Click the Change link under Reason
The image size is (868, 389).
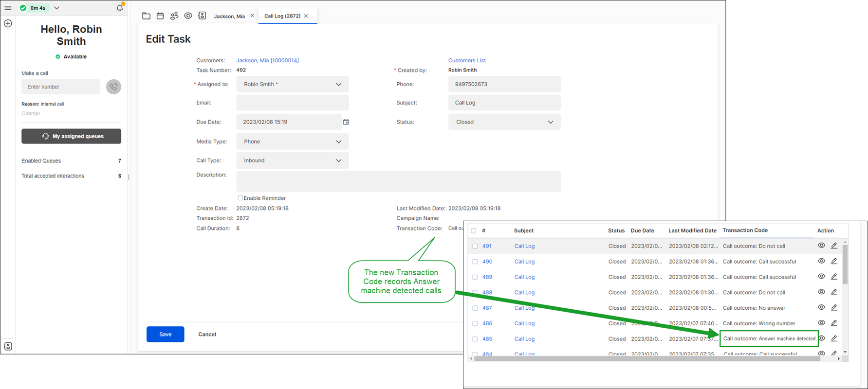(31, 113)
